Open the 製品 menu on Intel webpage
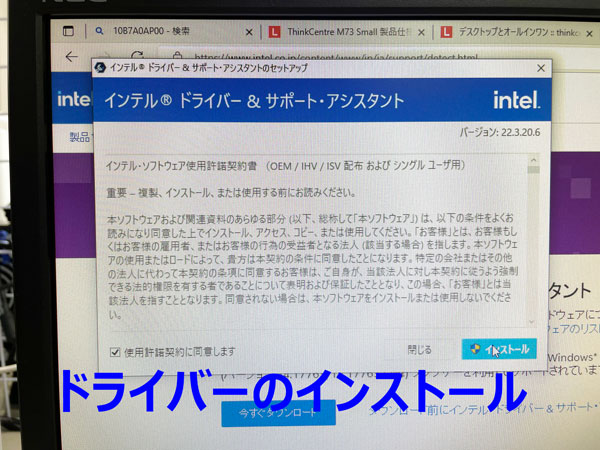This screenshot has height=450, width=600. [x=79, y=137]
